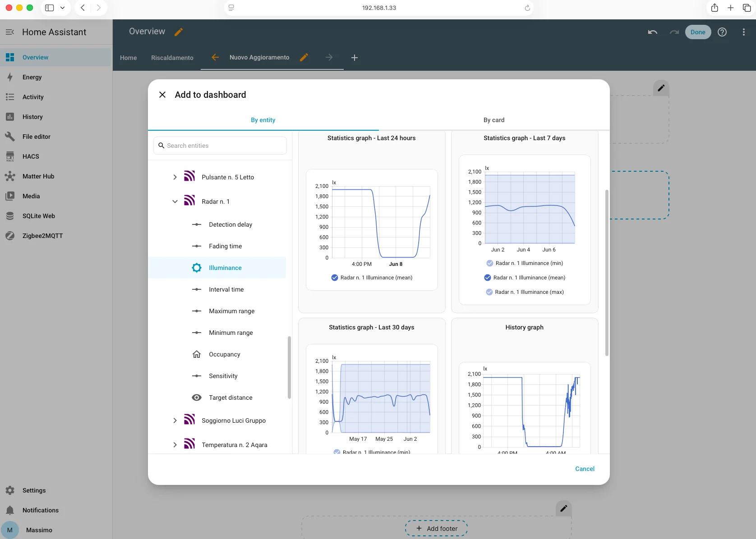Open the Riscaldamento view tab
756x539 pixels.
click(172, 58)
